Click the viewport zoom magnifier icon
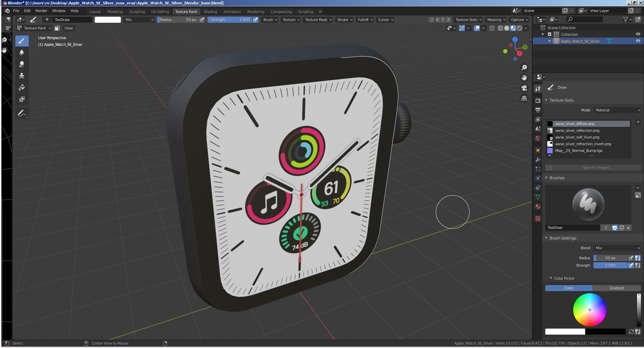Screen dimensions: 644x348 pyautogui.click(x=524, y=68)
